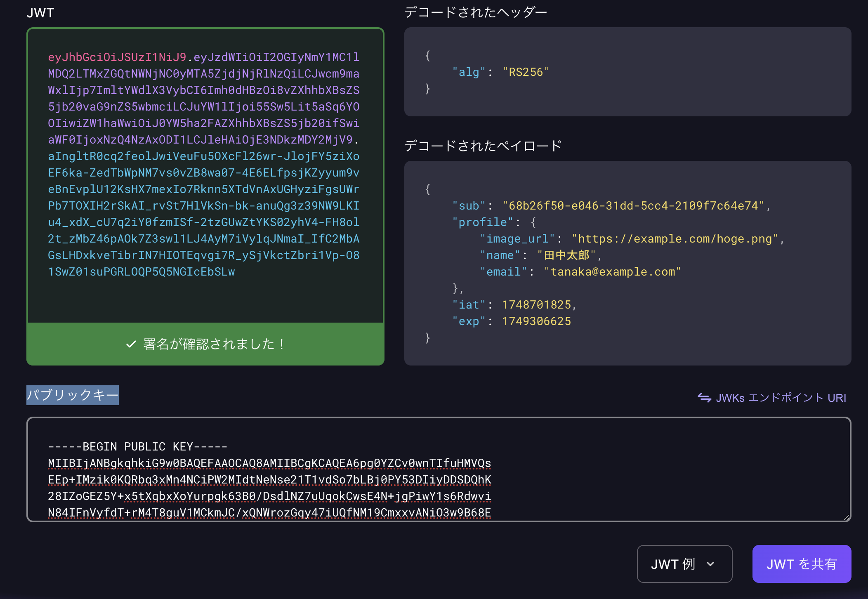Click the BEGIN PUBLIC KEY line
The height and width of the screenshot is (599, 868).
point(138,447)
